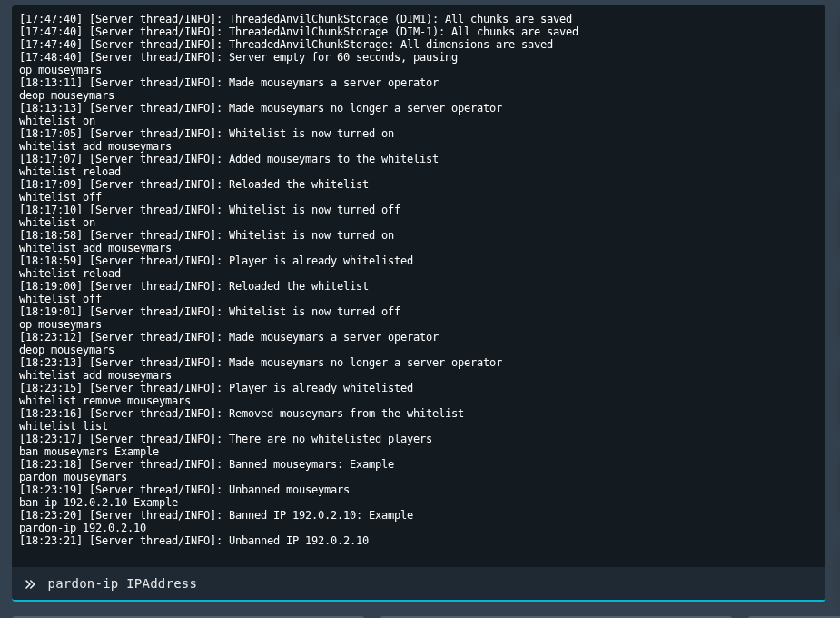Click the command line 'ban-ip 192.0.2.10 Example'

pyautogui.click(x=99, y=503)
